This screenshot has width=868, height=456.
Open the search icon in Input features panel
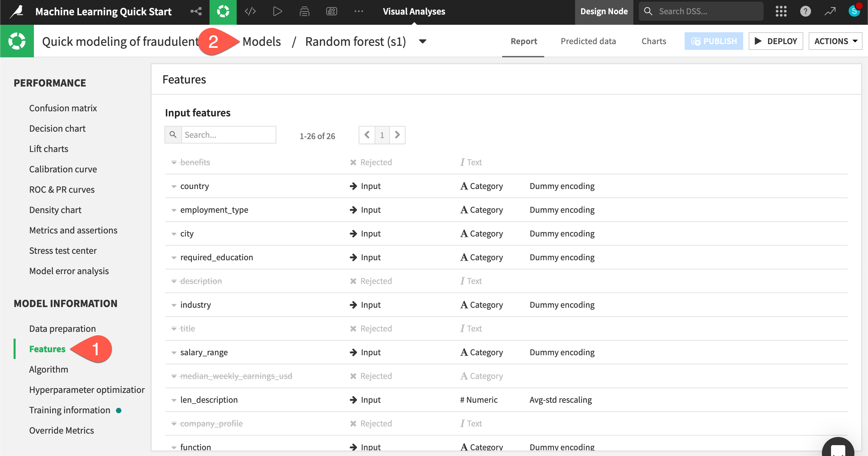click(x=173, y=134)
